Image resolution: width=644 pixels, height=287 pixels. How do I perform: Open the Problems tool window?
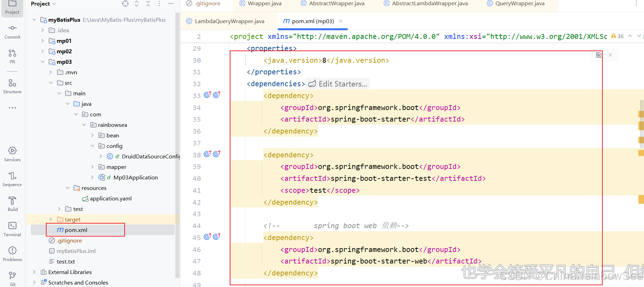coord(12,254)
